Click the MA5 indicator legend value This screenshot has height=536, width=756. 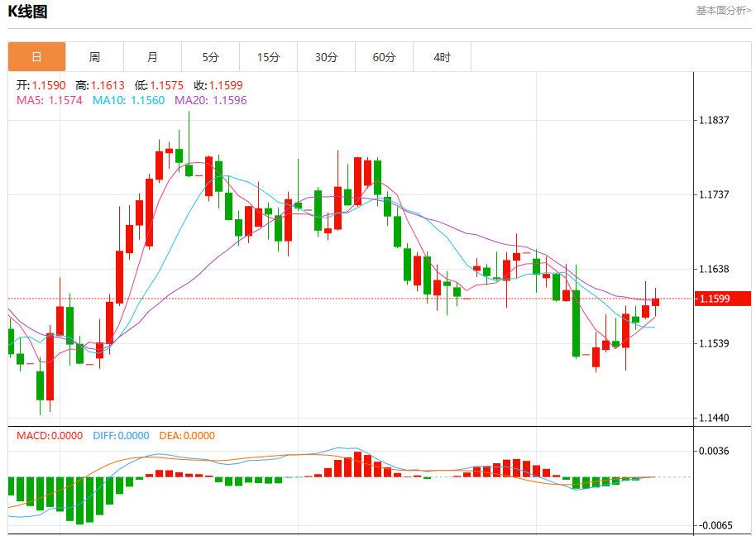tap(49, 100)
